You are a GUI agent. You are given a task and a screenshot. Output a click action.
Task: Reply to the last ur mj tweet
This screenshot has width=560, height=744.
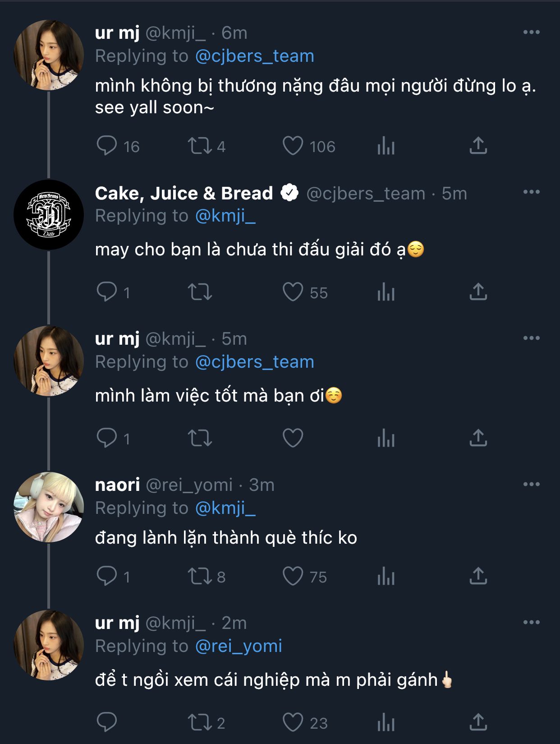pyautogui.click(x=107, y=722)
